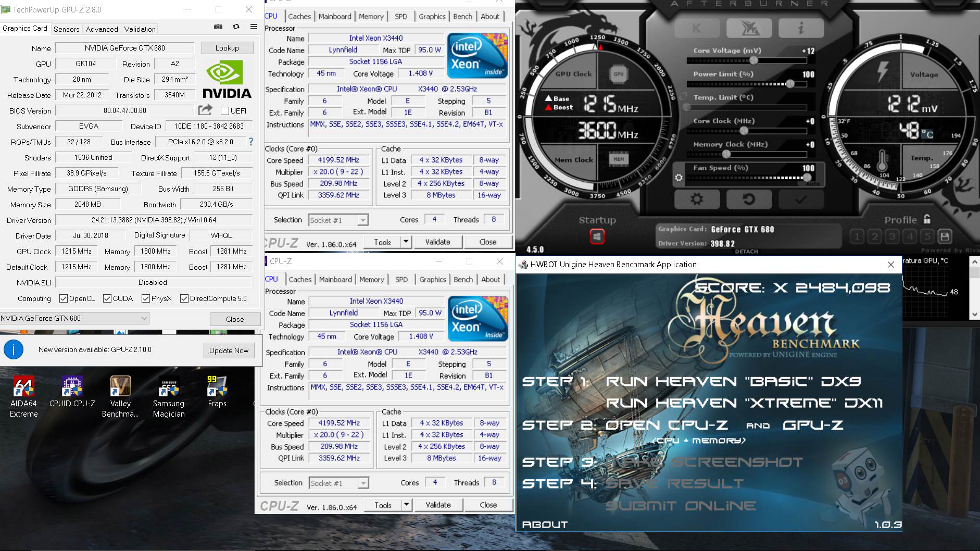
Task: Open Tools dropdown arrow in upper CPU-Z
Action: pos(406,242)
